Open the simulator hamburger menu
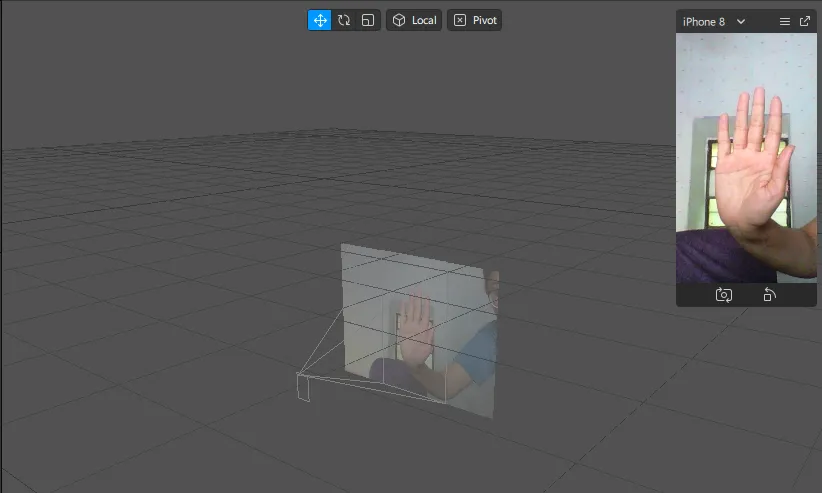The image size is (822, 493). pyautogui.click(x=784, y=22)
